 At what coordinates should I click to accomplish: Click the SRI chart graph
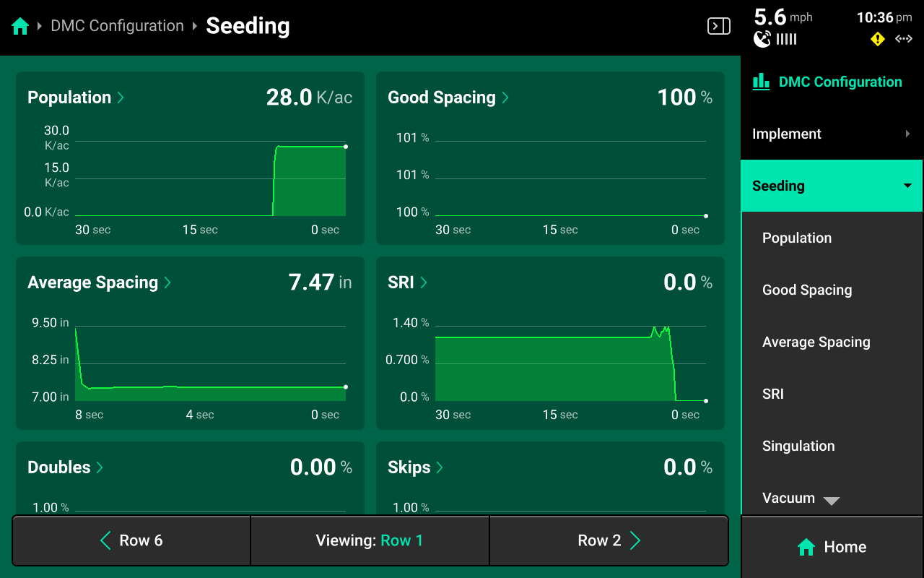click(x=570, y=363)
